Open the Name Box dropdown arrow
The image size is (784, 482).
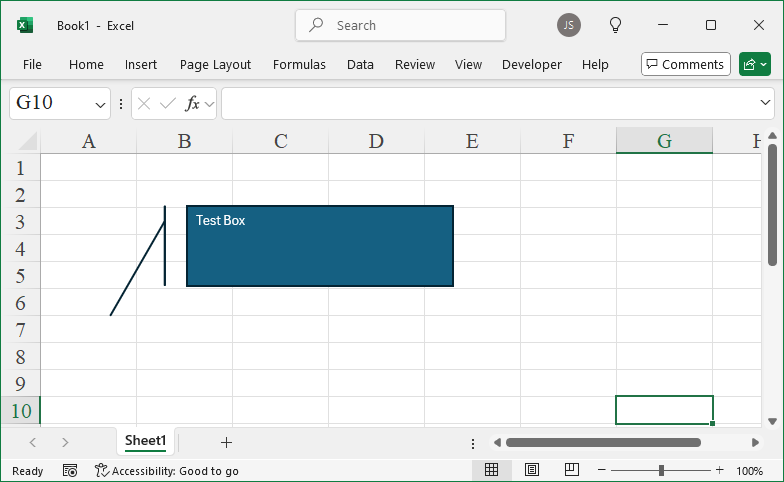(x=101, y=104)
